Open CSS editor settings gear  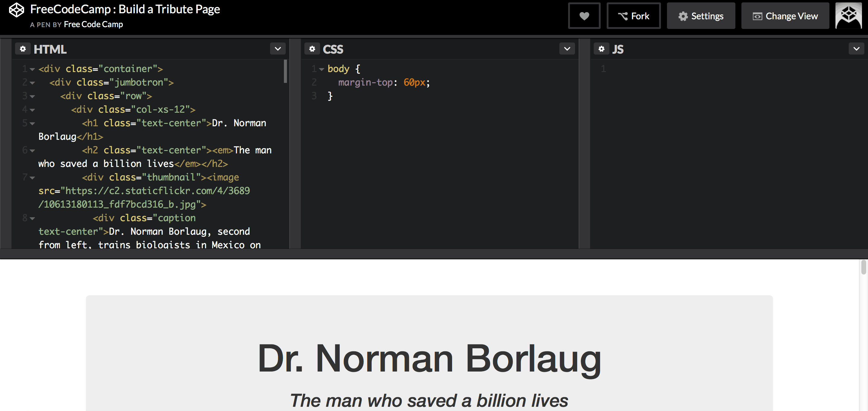click(x=312, y=49)
